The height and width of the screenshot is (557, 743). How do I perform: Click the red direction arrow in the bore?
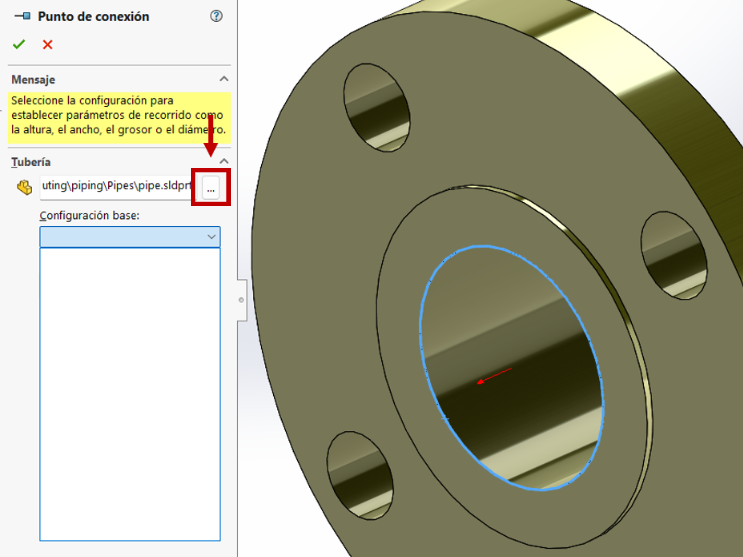click(x=494, y=375)
